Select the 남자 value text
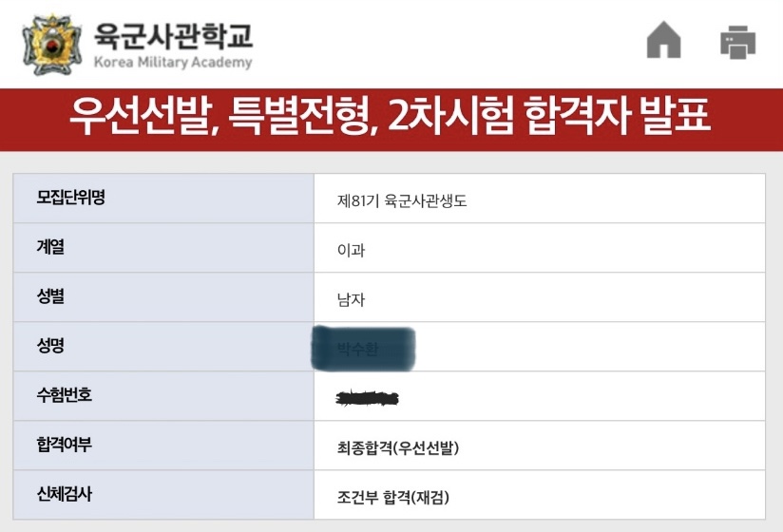The image size is (783, 532). [x=351, y=299]
